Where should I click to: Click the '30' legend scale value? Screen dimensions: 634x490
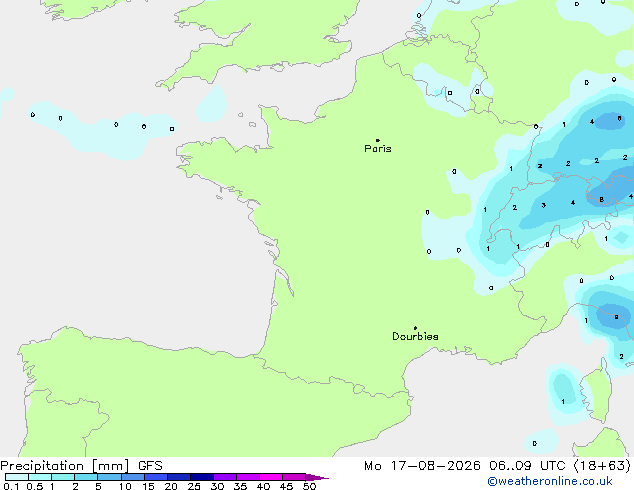pos(217,486)
